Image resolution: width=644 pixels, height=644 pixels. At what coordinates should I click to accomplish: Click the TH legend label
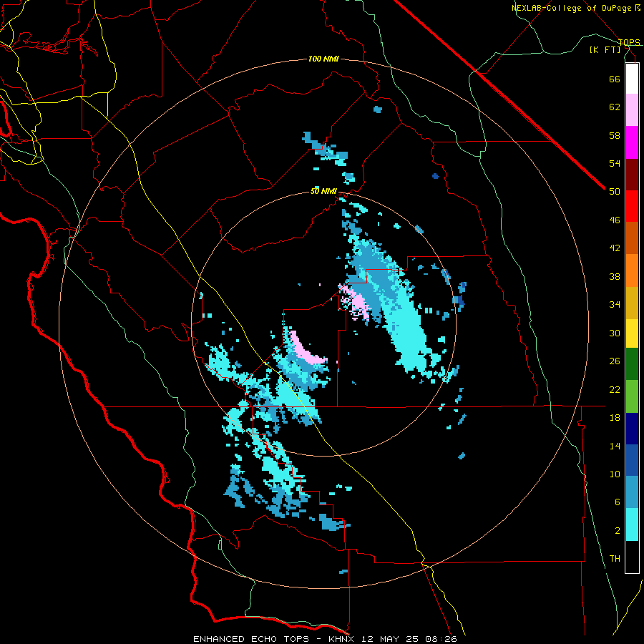(615, 559)
